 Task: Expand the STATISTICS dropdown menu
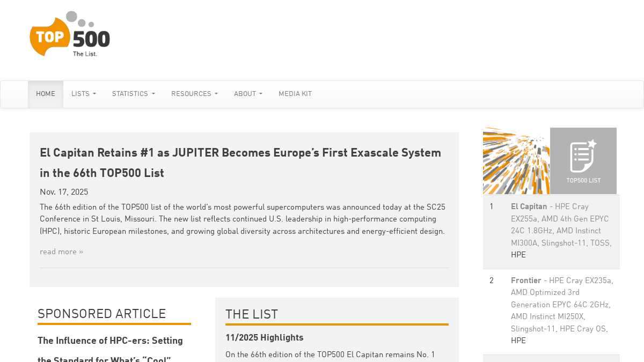click(134, 94)
